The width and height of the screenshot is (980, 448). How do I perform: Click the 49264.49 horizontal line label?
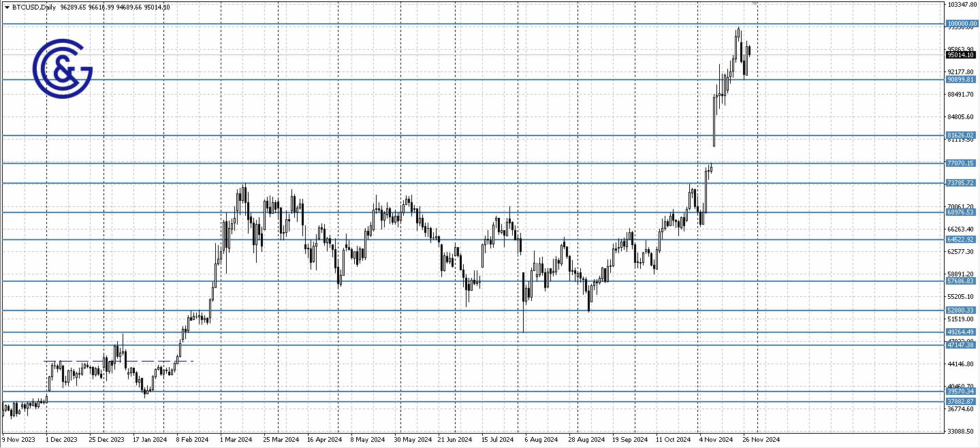click(x=961, y=332)
